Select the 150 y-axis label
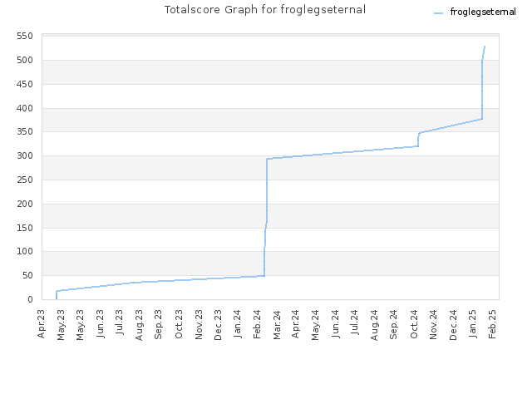532x399 pixels. (25, 228)
